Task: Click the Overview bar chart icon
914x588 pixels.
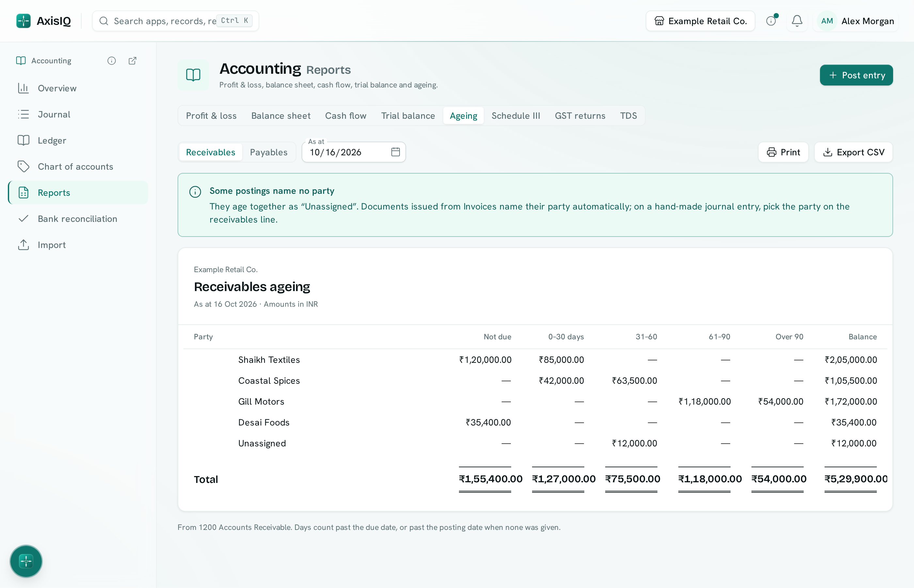Action: (23, 88)
